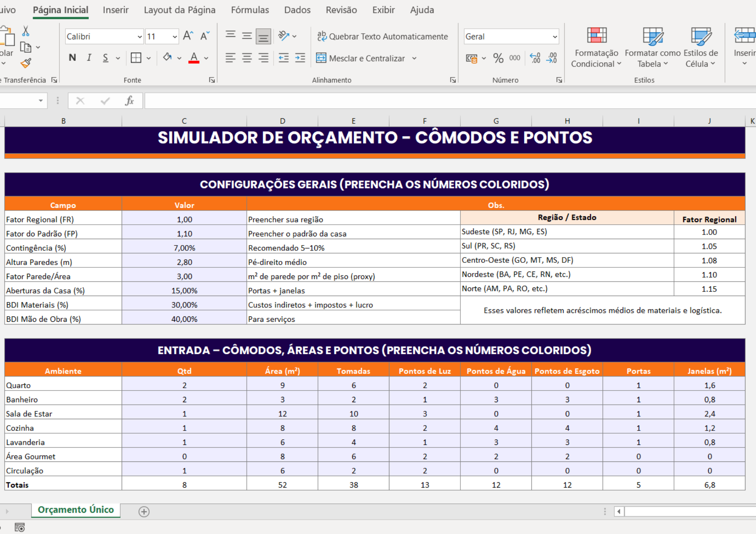Viewport: 756px width, 534px height.
Task: Switch to the Inserir ribbon tab
Action: coord(115,10)
